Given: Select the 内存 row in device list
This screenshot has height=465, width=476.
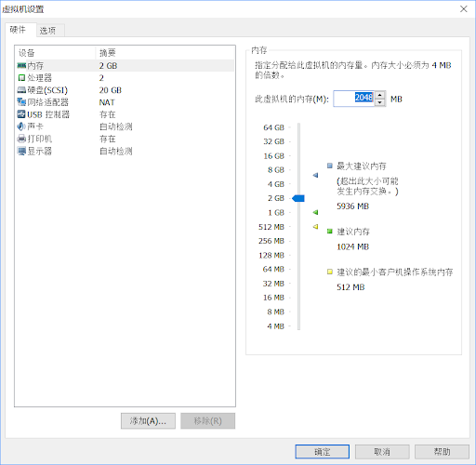Looking at the screenshot, I should (126, 65).
